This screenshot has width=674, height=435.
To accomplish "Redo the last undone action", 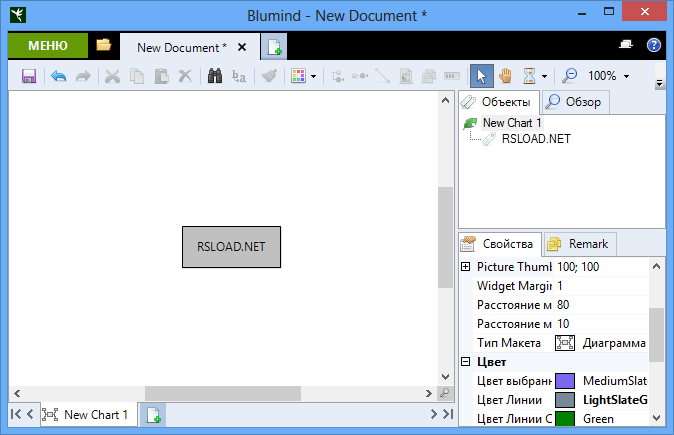I will click(x=83, y=76).
